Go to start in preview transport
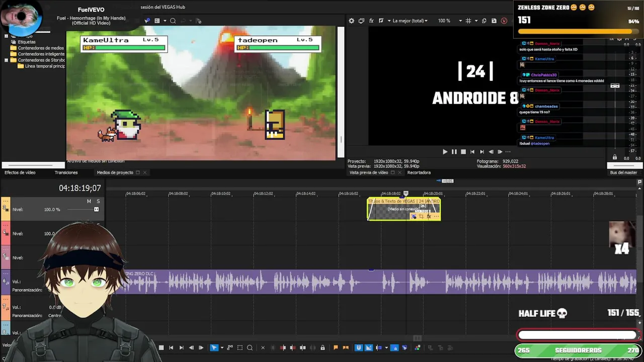 pyautogui.click(x=472, y=151)
